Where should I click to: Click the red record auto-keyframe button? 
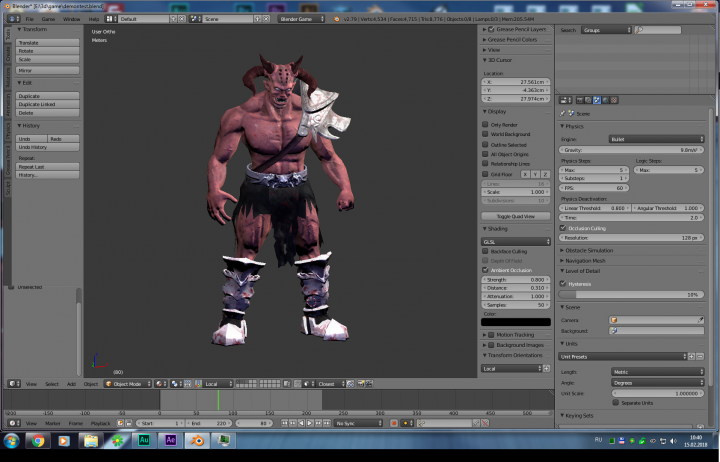(x=394, y=423)
